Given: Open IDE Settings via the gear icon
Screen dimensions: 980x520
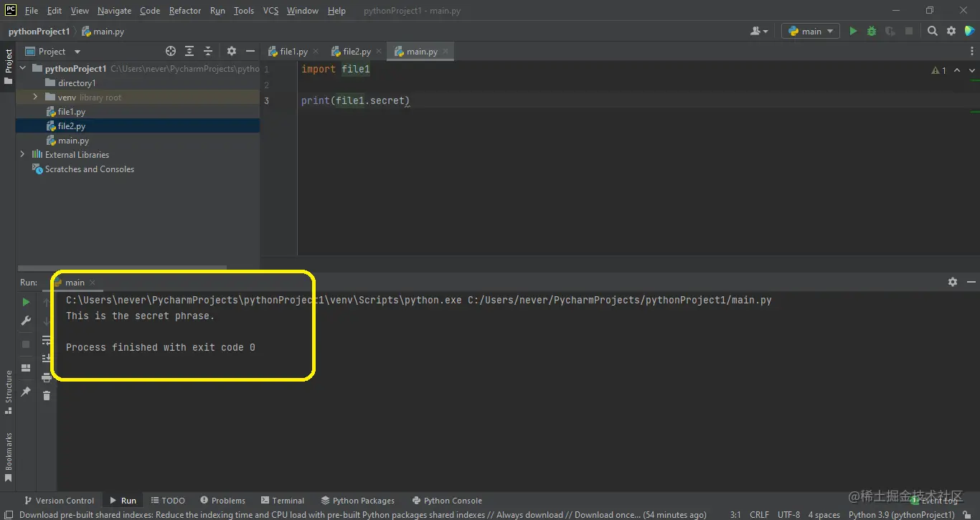Looking at the screenshot, I should point(951,31).
